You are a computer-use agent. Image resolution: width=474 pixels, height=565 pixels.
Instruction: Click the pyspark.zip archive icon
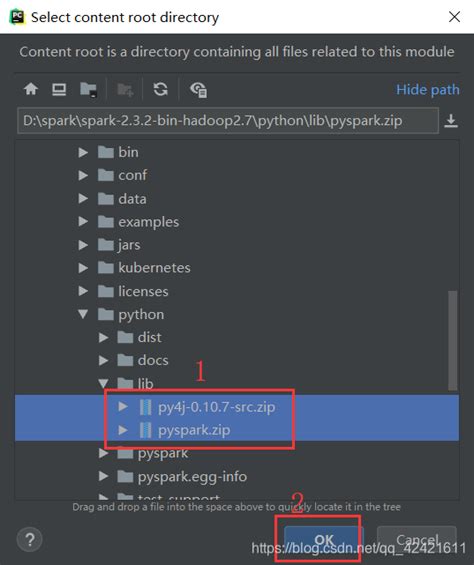pos(145,430)
